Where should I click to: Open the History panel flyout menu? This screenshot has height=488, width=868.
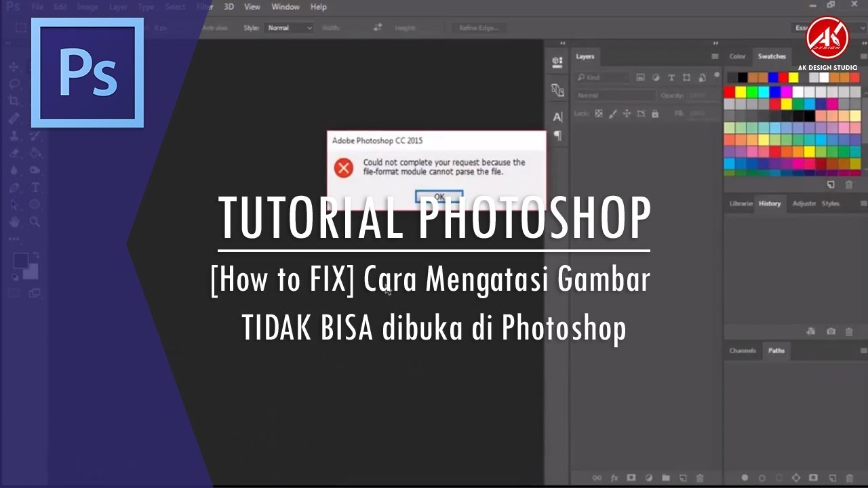(863, 203)
